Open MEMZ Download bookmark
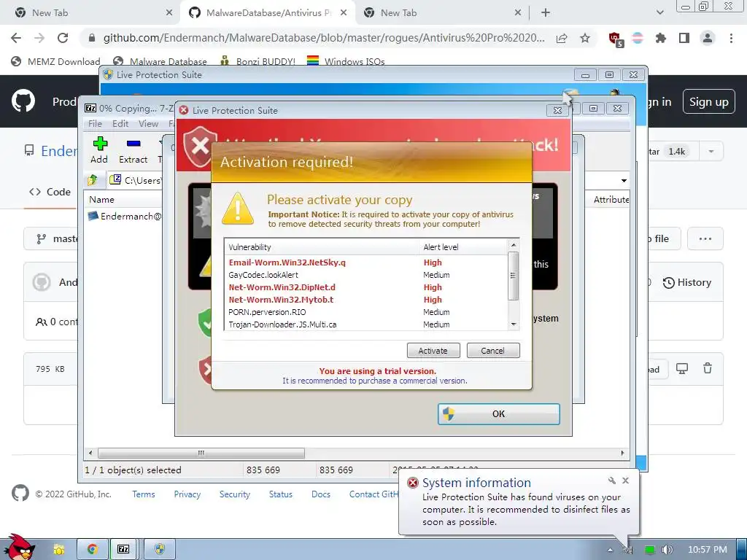This screenshot has height=560, width=747. pos(55,61)
